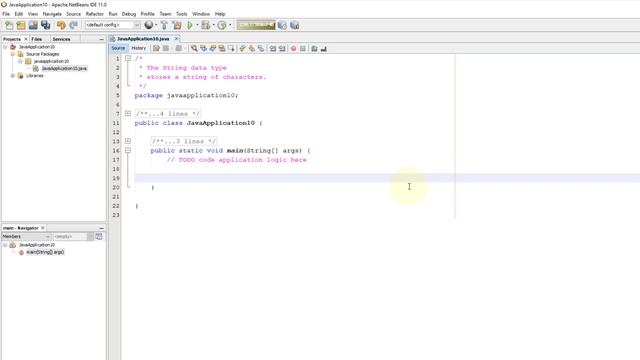The image size is (640, 360).
Task: Switch to History view button
Action: coord(138,48)
